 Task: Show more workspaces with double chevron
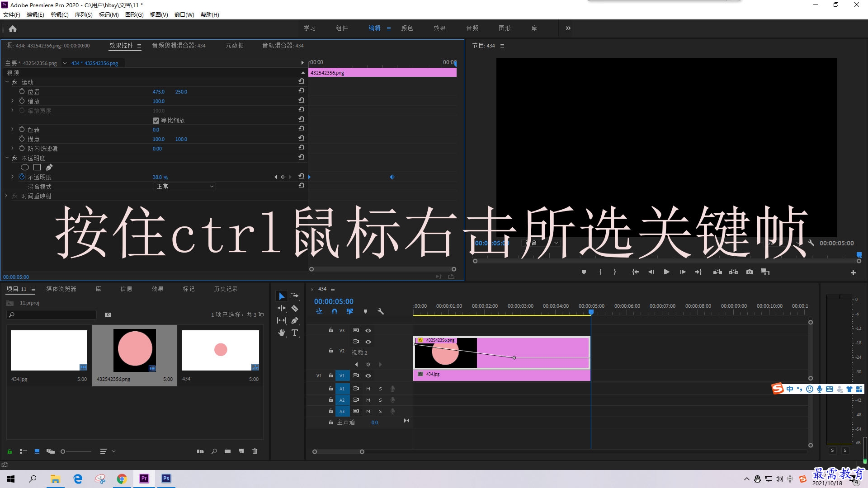click(x=568, y=28)
